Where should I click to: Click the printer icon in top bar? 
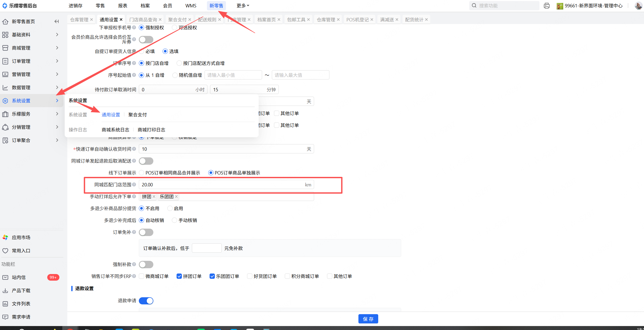coord(547,6)
